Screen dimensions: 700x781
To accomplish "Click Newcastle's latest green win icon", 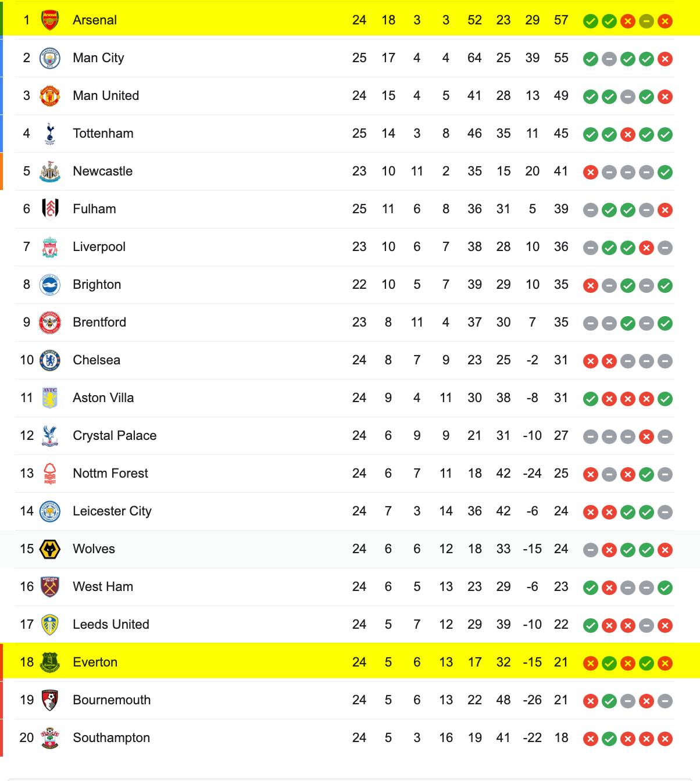I will click(665, 173).
